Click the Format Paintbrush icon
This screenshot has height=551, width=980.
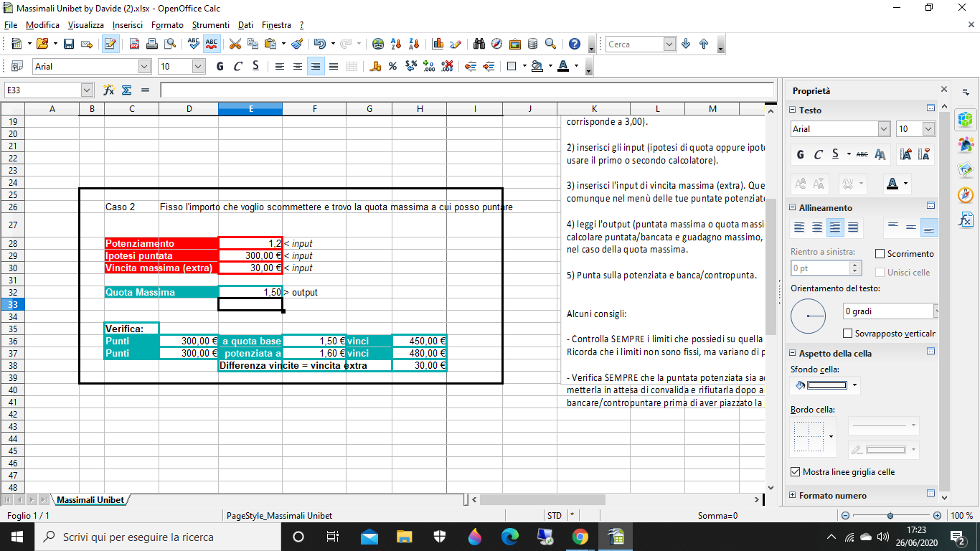297,44
